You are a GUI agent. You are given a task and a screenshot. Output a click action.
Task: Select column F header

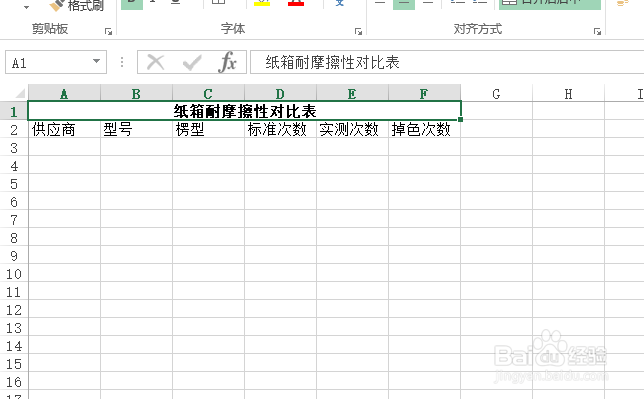pos(424,94)
